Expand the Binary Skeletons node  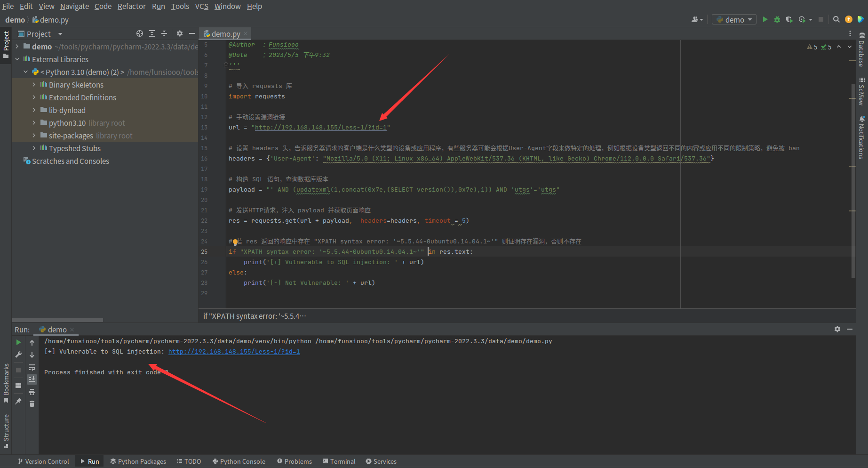pos(34,85)
